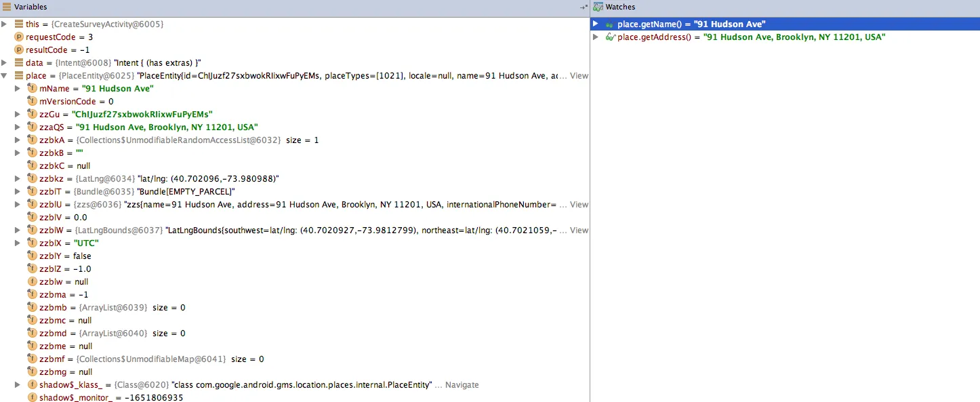Click the Variables panel icon

click(x=7, y=7)
